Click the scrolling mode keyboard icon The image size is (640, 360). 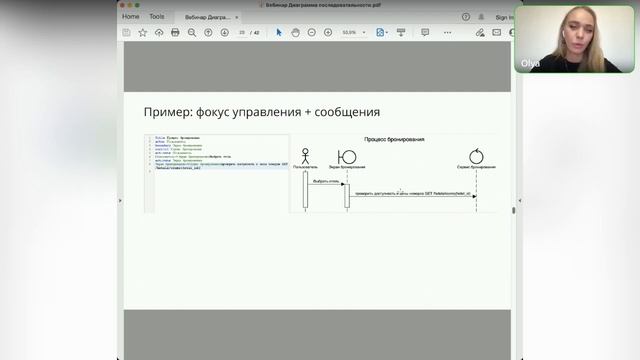click(x=401, y=32)
